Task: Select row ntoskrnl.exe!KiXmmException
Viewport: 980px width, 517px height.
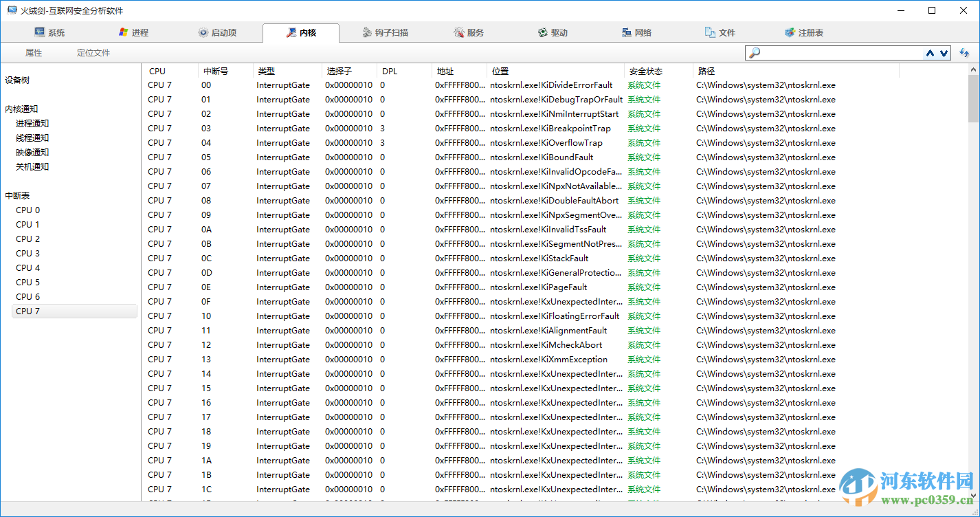Action: point(555,360)
